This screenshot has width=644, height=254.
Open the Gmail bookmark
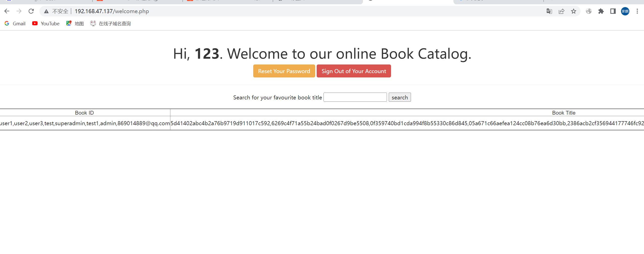[19, 23]
